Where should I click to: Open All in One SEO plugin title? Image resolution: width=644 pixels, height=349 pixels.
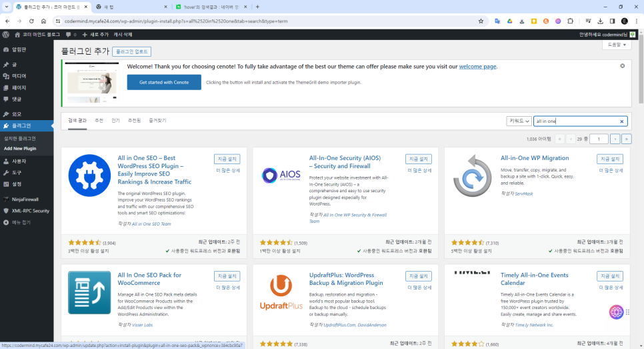coord(155,169)
